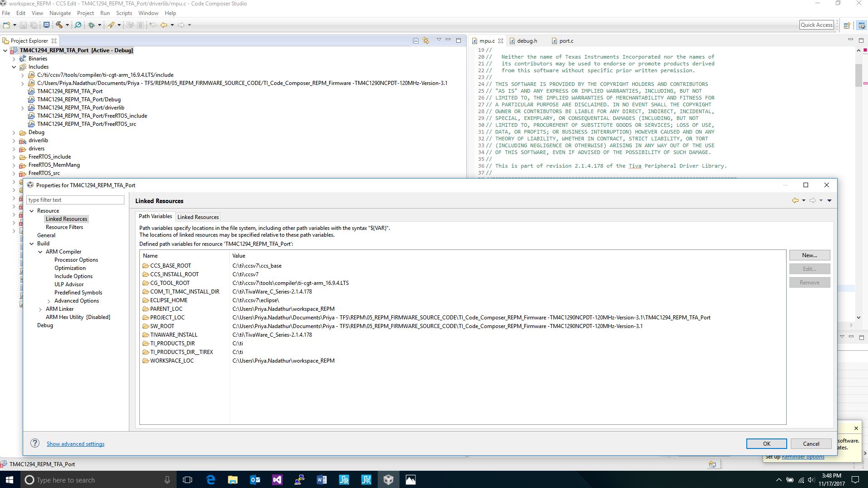Expand the ARM Linker node

pyautogui.click(x=40, y=309)
